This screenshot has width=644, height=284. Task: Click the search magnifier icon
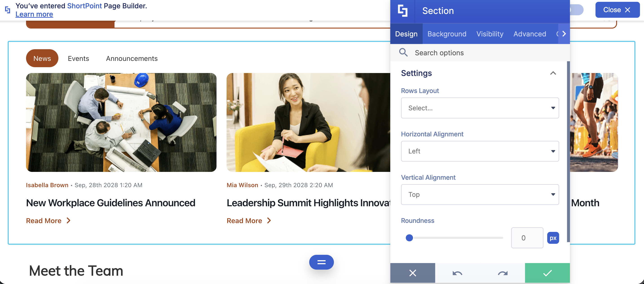pyautogui.click(x=403, y=53)
